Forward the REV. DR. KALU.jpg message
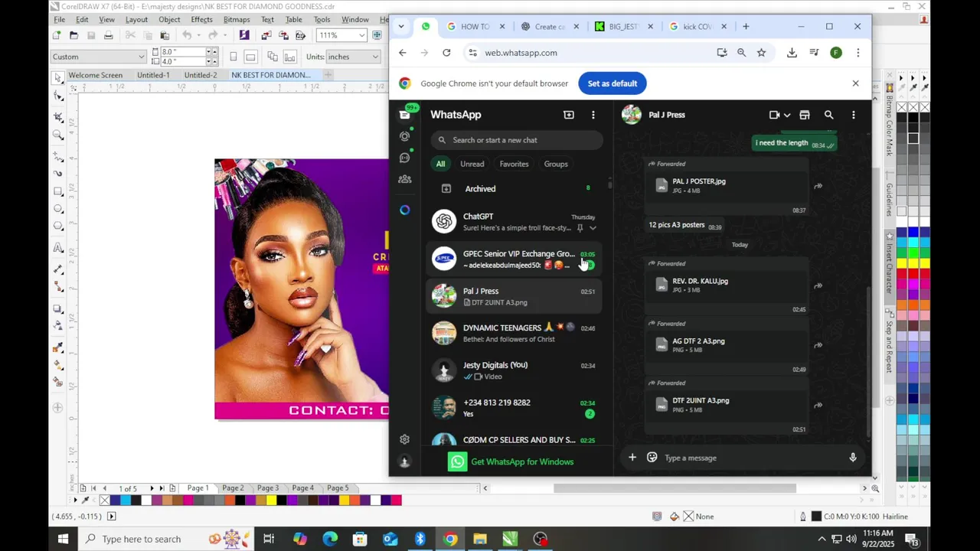 pyautogui.click(x=818, y=286)
